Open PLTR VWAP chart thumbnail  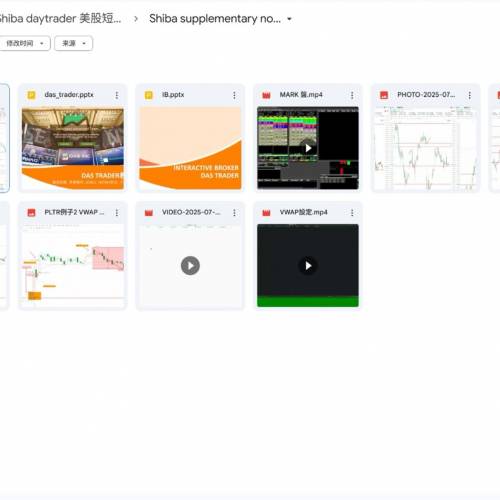[73, 266]
